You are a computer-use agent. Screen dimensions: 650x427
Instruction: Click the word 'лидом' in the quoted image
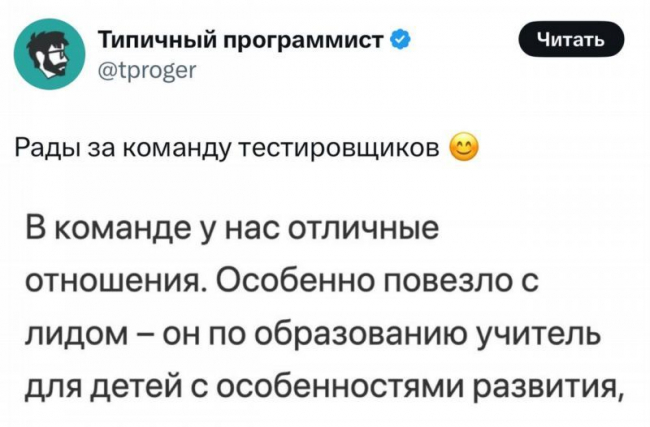click(x=77, y=335)
